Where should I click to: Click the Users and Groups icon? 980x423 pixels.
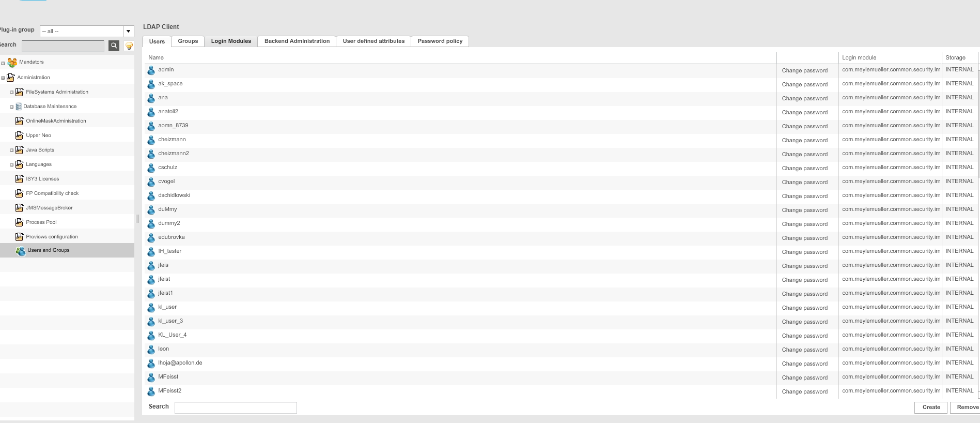(x=21, y=251)
